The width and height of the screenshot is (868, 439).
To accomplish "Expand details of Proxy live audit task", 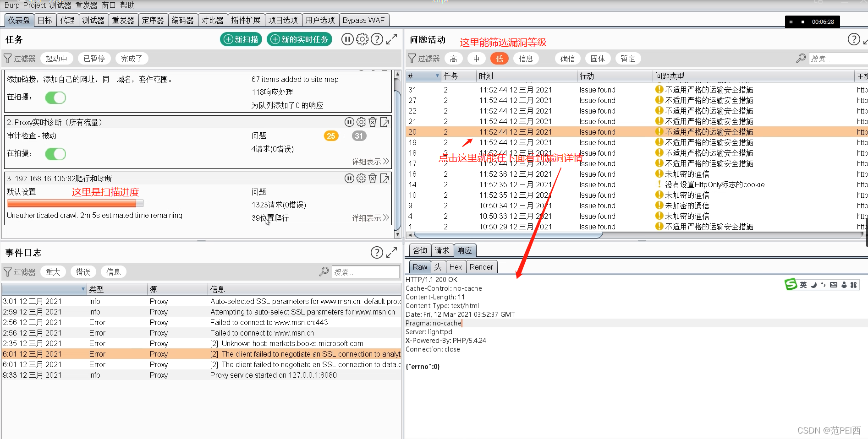I will (x=370, y=162).
